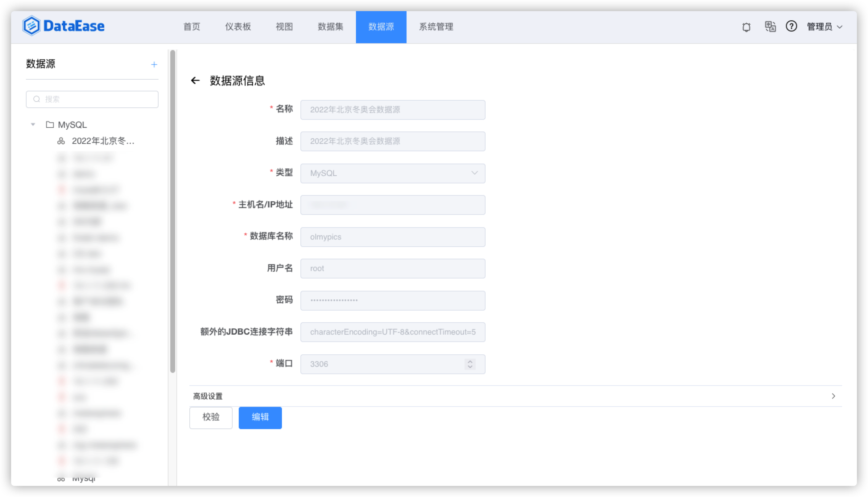868x497 pixels.
Task: Open the 系统管理 menu item
Action: coord(436,27)
